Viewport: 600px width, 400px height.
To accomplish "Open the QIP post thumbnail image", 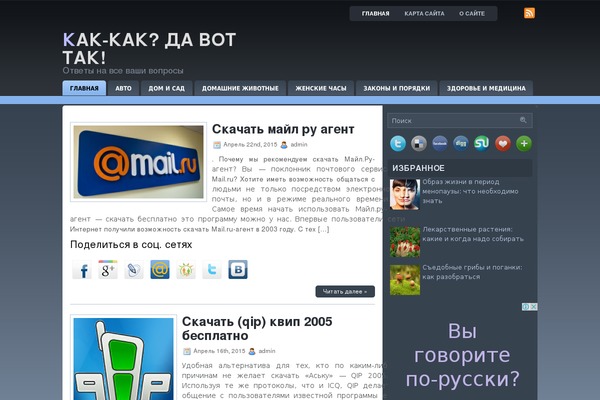I will 124,358.
